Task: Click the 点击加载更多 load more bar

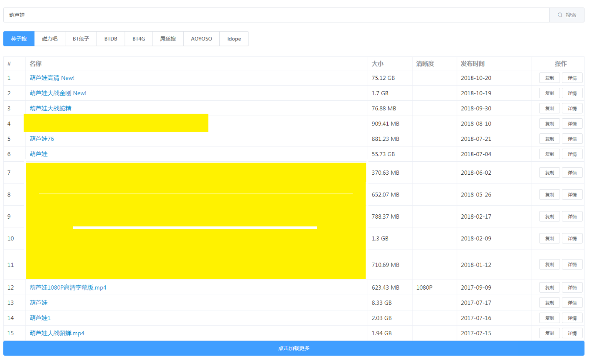Action: (294, 348)
